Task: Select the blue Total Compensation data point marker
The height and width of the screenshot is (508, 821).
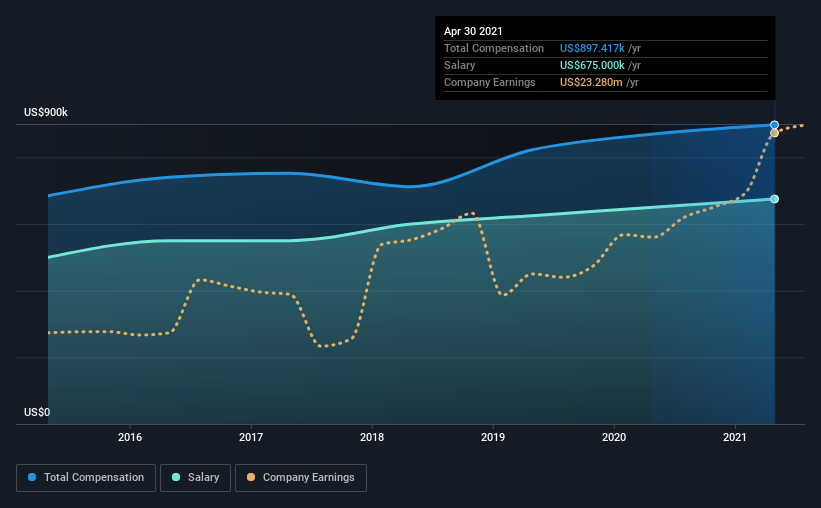Action: 774,125
